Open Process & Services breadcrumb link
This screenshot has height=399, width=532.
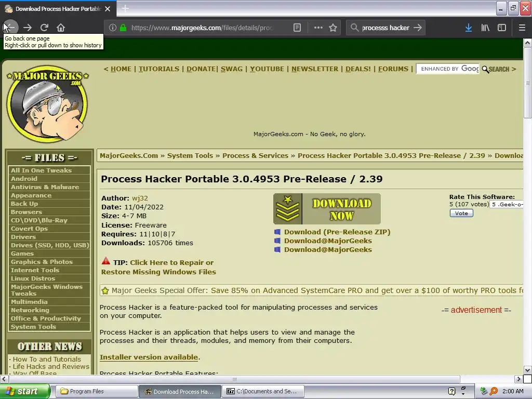[x=255, y=156]
